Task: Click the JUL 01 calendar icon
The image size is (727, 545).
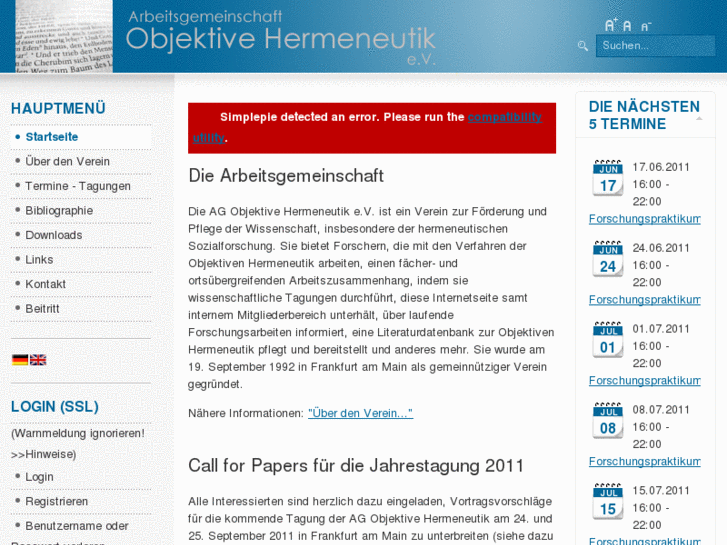Action: tap(607, 340)
